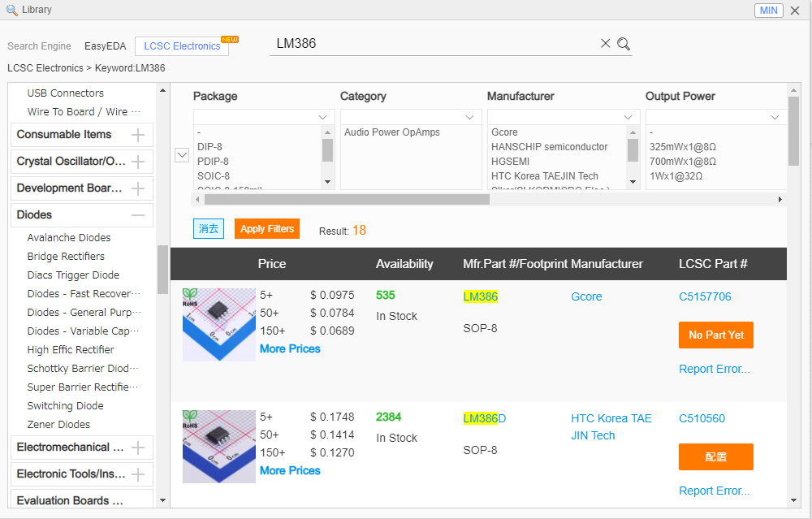Click the blue 消去 clear button
This screenshot has height=519, width=812.
pyautogui.click(x=209, y=229)
